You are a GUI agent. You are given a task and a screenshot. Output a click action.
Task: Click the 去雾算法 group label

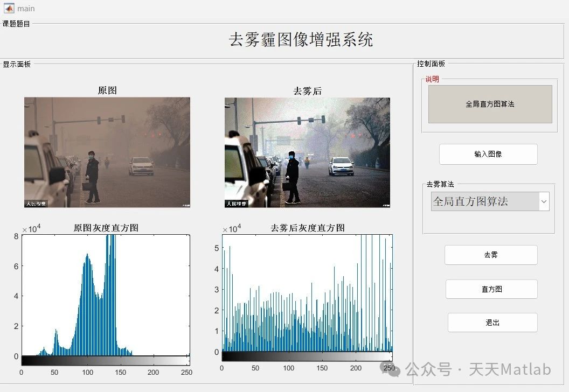coord(440,184)
